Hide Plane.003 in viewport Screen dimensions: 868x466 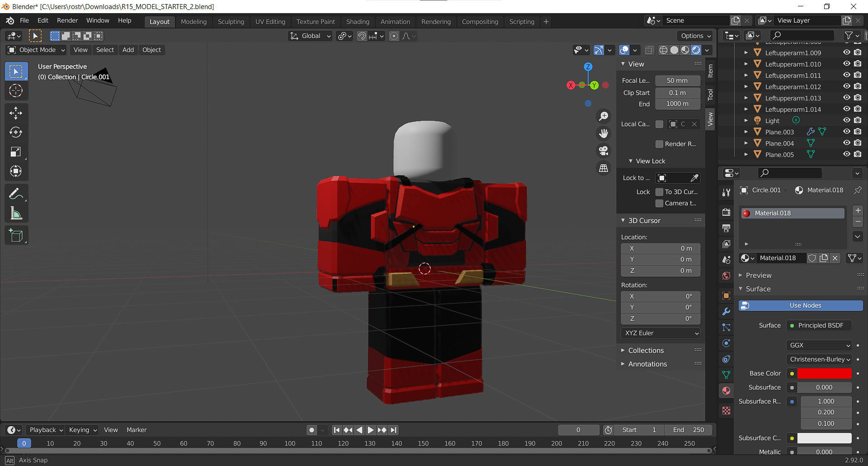click(x=847, y=132)
